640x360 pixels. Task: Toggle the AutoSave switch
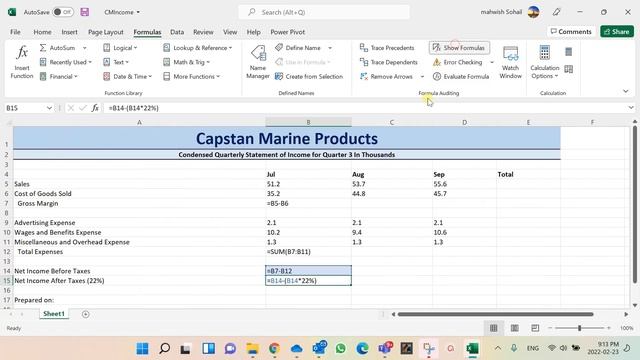(x=63, y=12)
